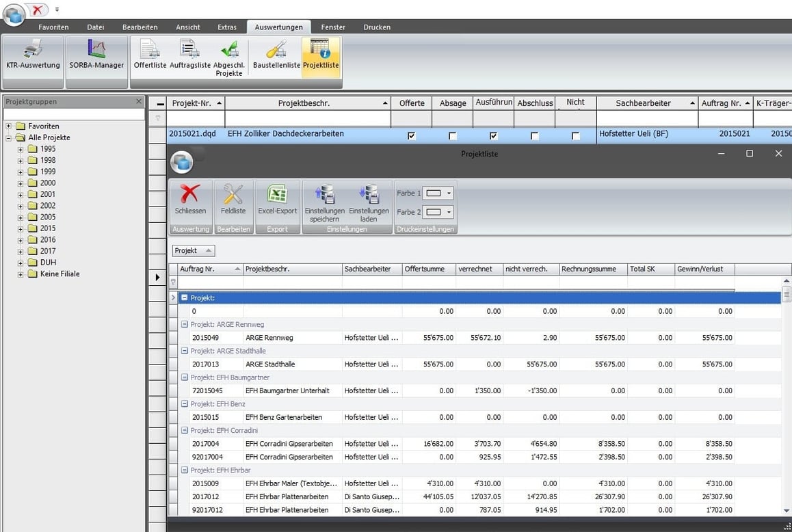Image resolution: width=792 pixels, height=532 pixels.
Task: Sort by Offertsumme column header
Action: [x=429, y=269]
